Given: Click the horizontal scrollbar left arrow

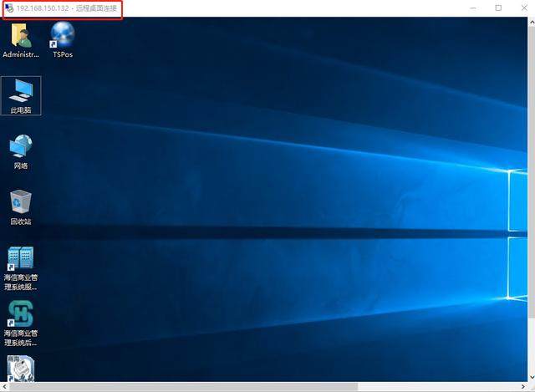Looking at the screenshot, I should point(4,386).
